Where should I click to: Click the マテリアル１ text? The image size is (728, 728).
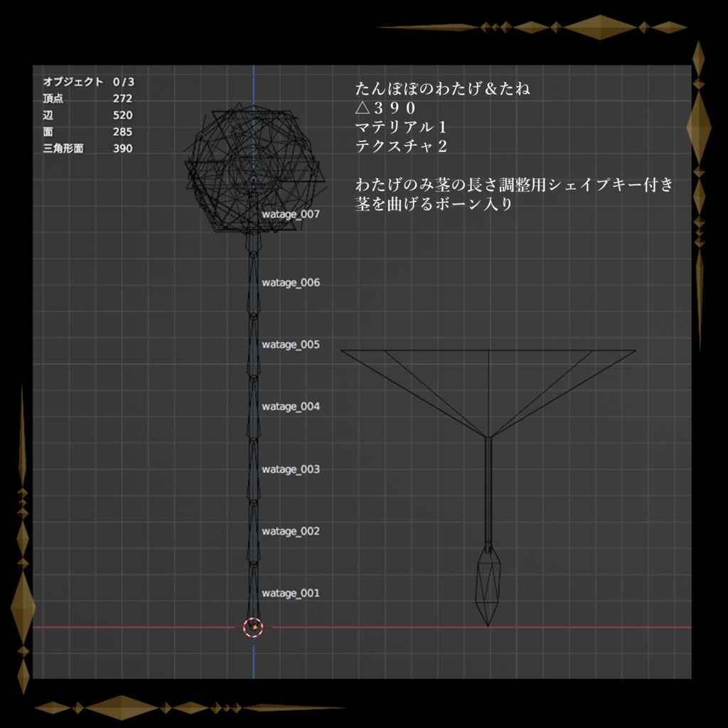401,127
